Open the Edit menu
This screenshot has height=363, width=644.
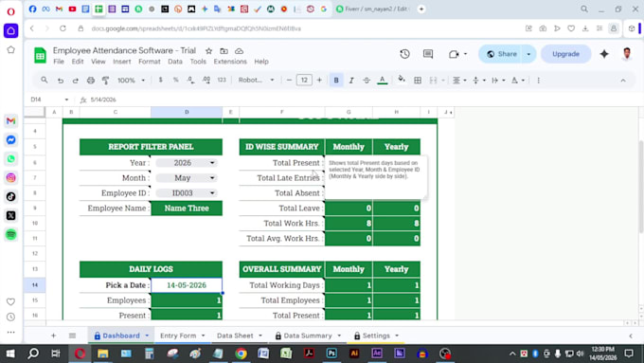tap(78, 62)
